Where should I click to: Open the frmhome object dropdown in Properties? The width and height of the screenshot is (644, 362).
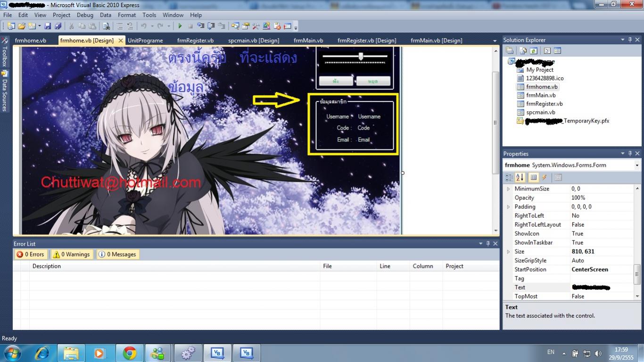[637, 165]
